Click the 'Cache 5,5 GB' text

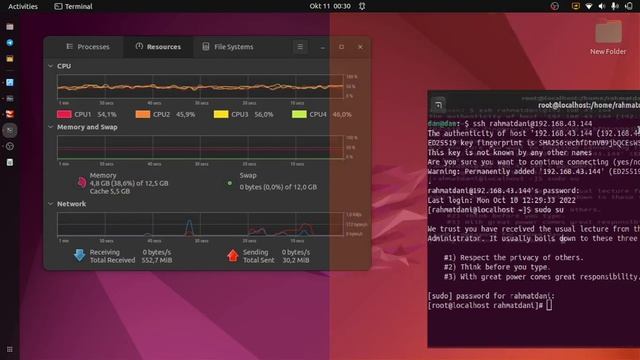pos(110,191)
